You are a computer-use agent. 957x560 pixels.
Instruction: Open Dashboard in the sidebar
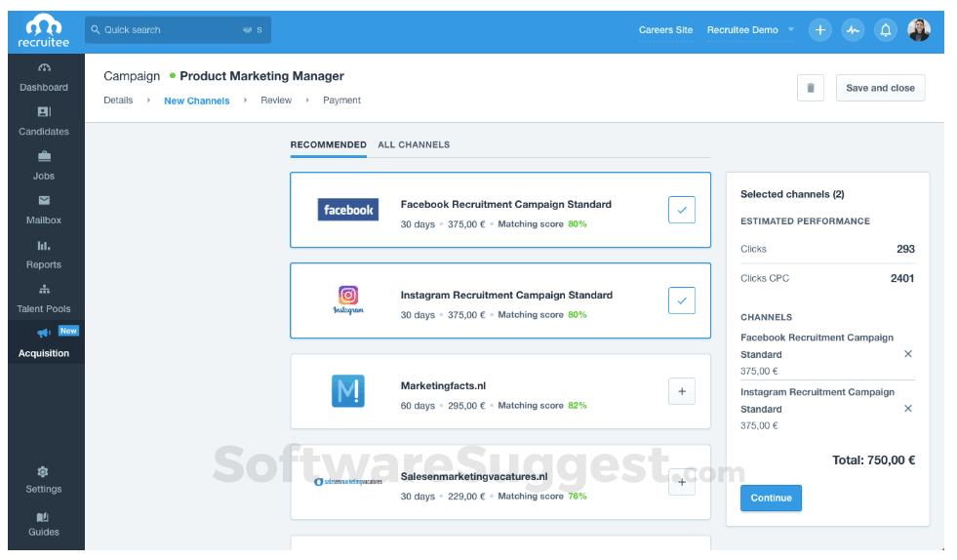pos(44,77)
